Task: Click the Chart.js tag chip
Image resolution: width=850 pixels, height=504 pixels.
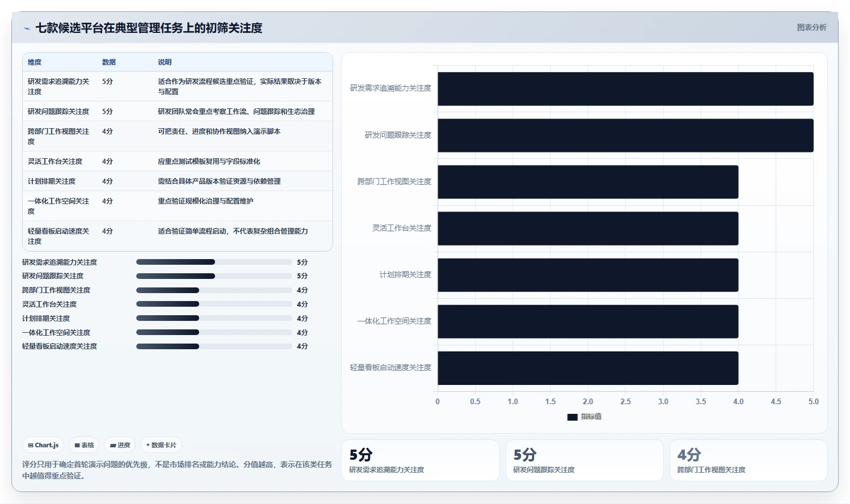Action: pyautogui.click(x=44, y=445)
